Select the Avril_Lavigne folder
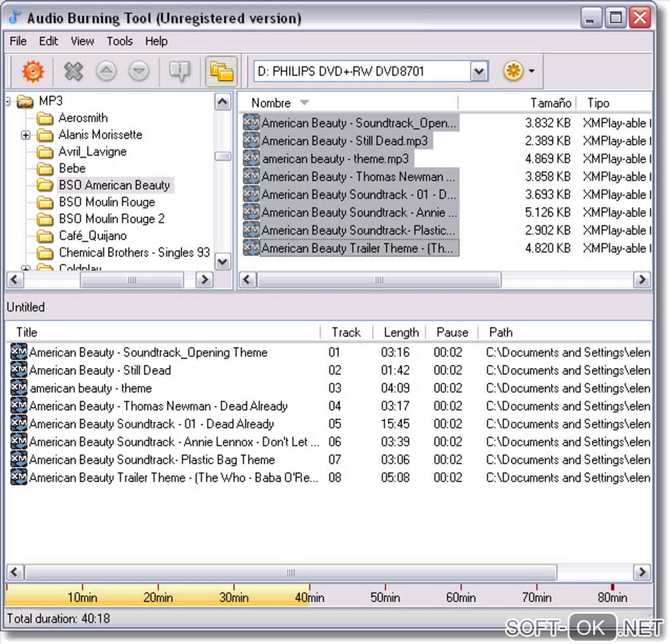The height and width of the screenshot is (644, 670). (93, 151)
